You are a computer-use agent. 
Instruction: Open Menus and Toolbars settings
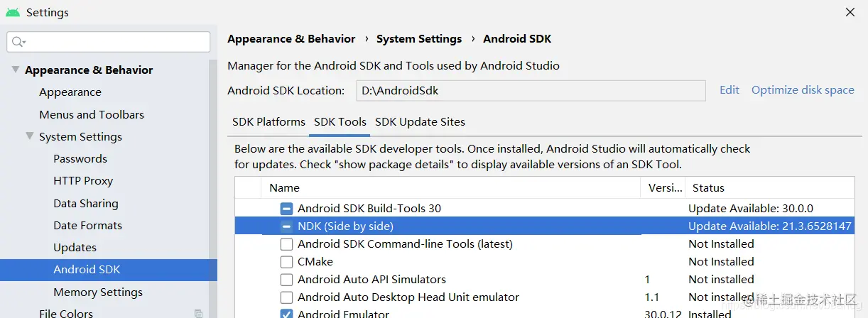92,114
